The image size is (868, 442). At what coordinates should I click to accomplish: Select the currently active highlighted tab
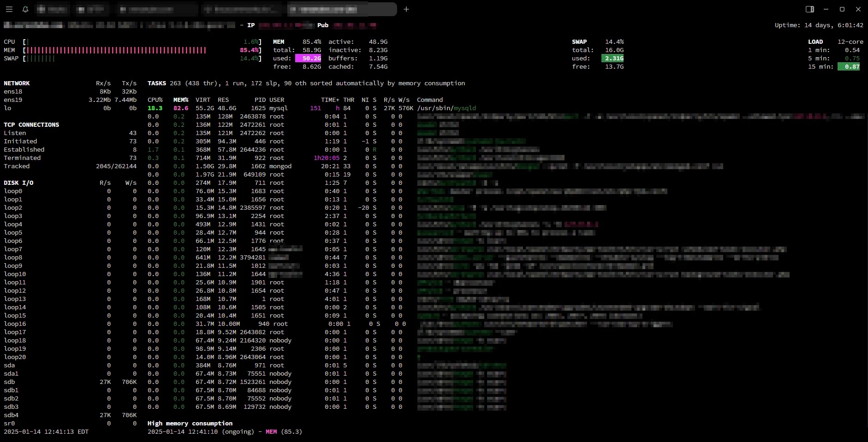[342, 9]
